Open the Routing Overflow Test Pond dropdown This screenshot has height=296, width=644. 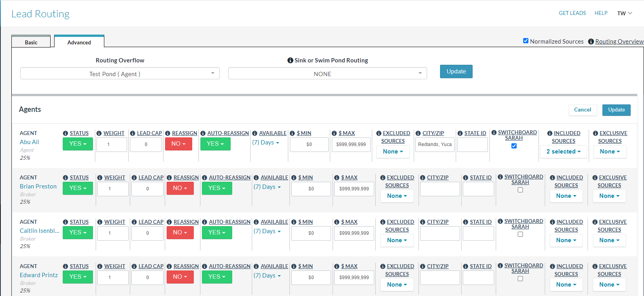[120, 74]
